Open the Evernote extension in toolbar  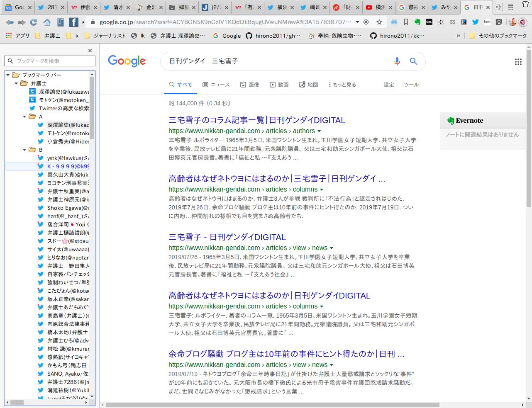click(x=418, y=22)
